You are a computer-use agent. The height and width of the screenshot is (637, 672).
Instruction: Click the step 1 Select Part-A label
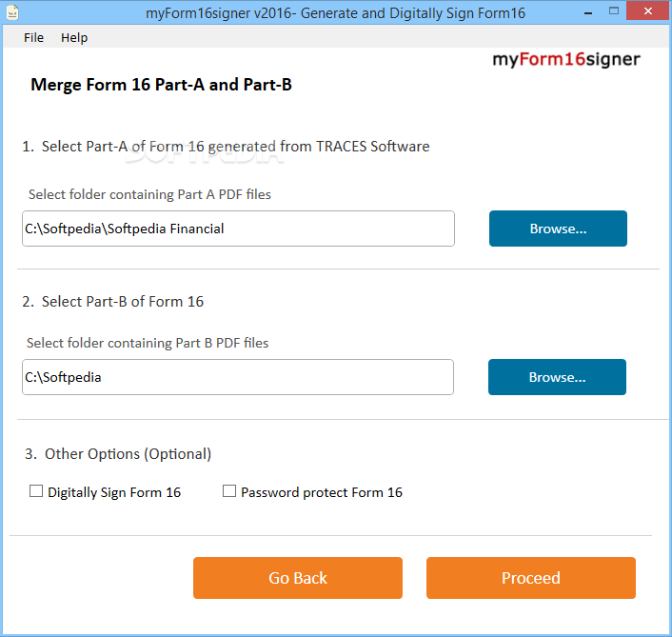(226, 147)
